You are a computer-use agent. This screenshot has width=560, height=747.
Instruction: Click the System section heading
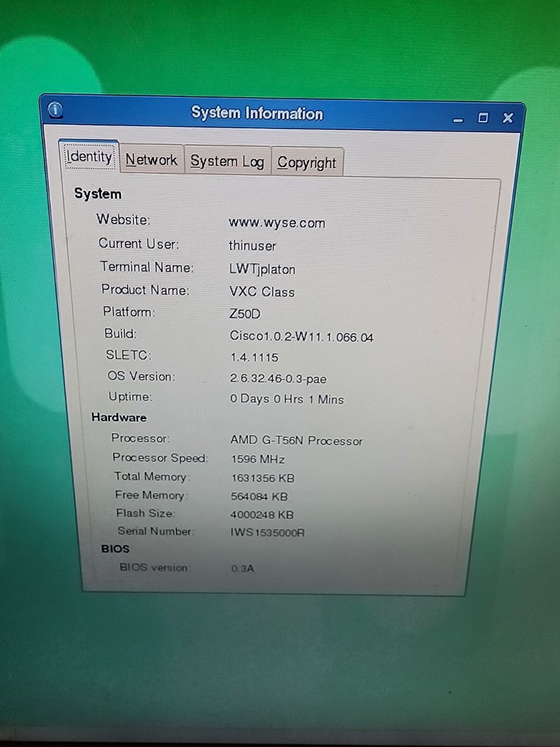pyautogui.click(x=98, y=194)
